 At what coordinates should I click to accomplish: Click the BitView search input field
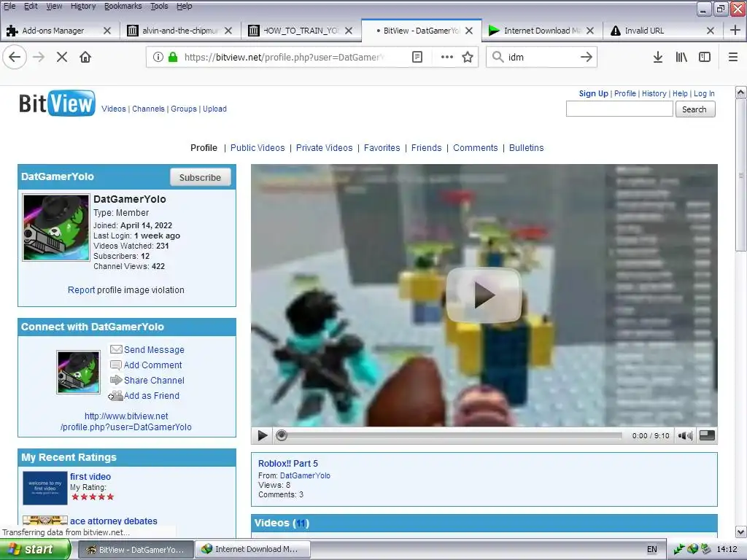pyautogui.click(x=619, y=109)
